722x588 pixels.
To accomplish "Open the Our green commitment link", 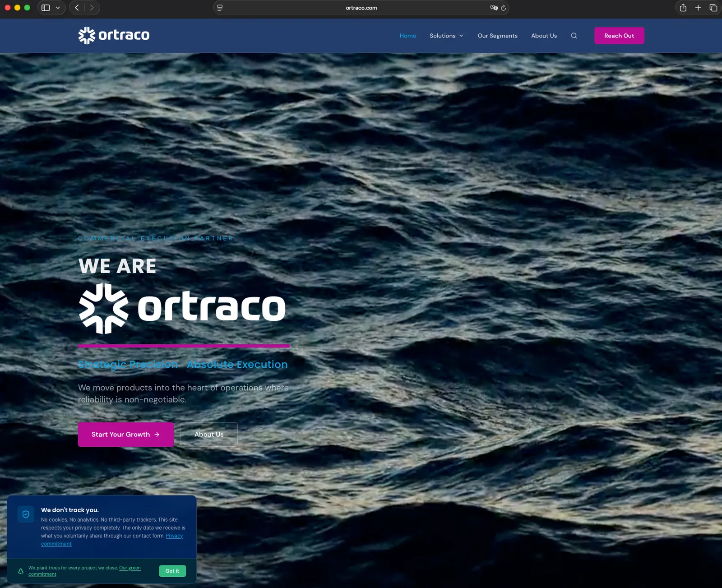I will coord(84,571).
